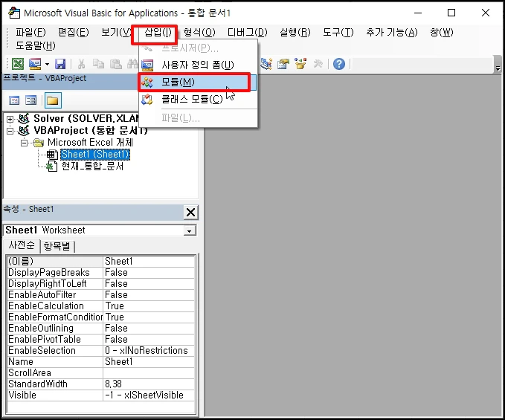Open the 도움말(H) menu
The width and height of the screenshot is (505, 420).
coord(36,45)
